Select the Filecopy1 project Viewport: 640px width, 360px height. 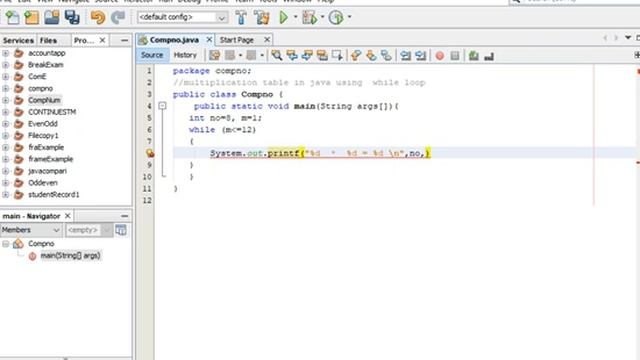pyautogui.click(x=43, y=136)
